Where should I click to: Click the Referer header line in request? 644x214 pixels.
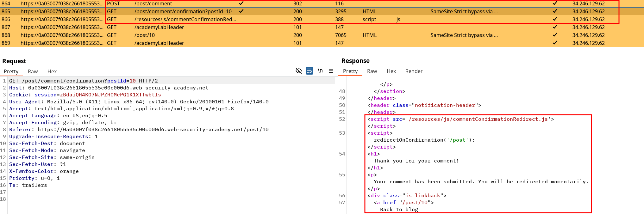139,130
